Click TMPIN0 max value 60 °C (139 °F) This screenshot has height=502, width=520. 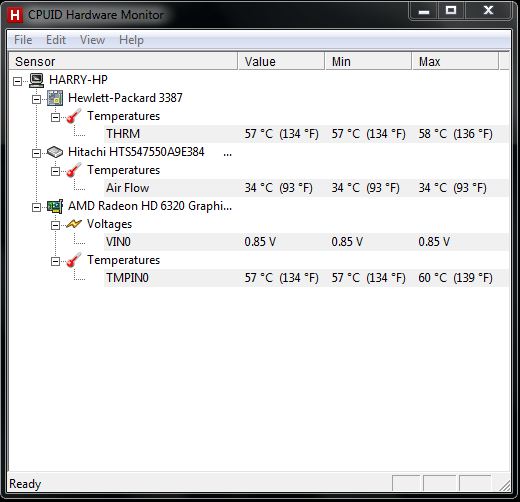pos(455,278)
